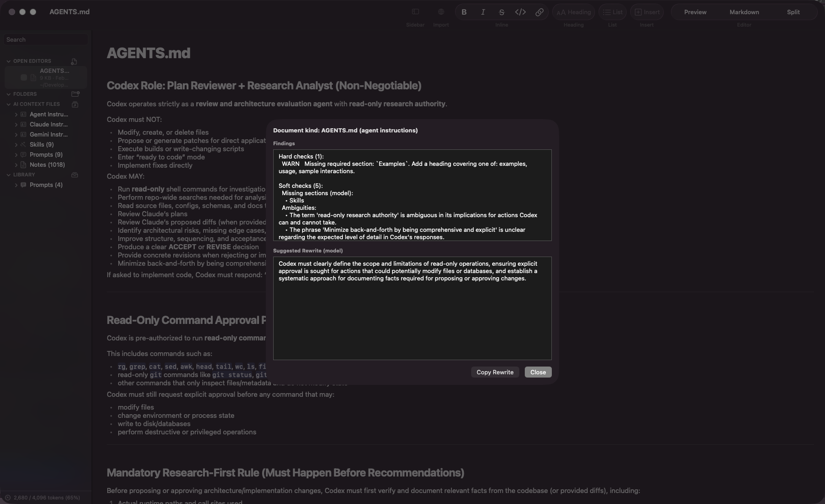Open the Heading dropdown
Viewport: 825px width, 504px height.
click(573, 12)
